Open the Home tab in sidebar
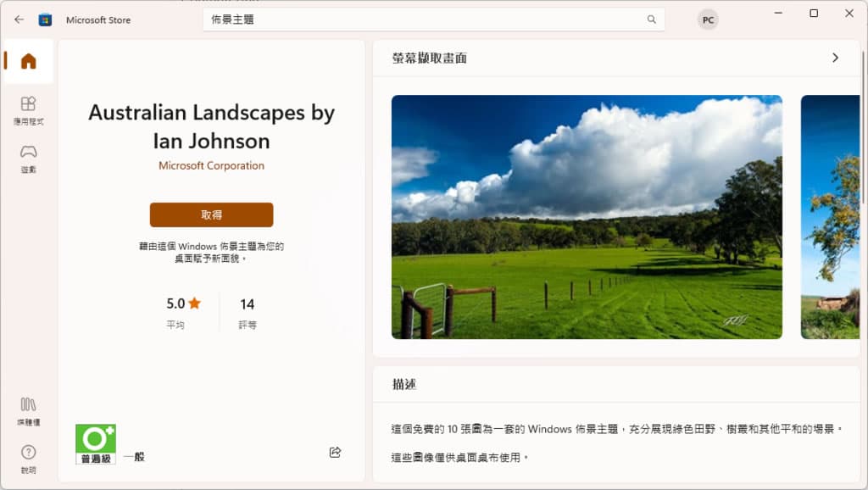The height and width of the screenshot is (490, 868). tap(28, 61)
